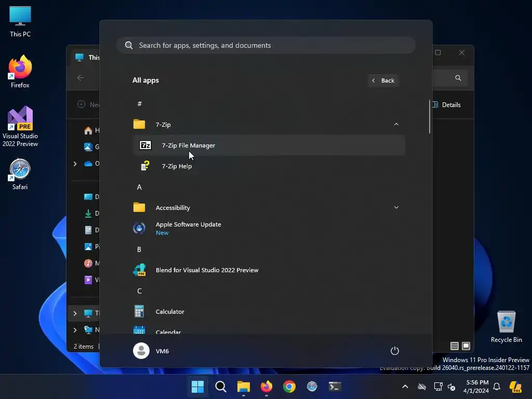Select Downloads icon in Explorer sidebar
The height and width of the screenshot is (399, 532).
(x=88, y=214)
